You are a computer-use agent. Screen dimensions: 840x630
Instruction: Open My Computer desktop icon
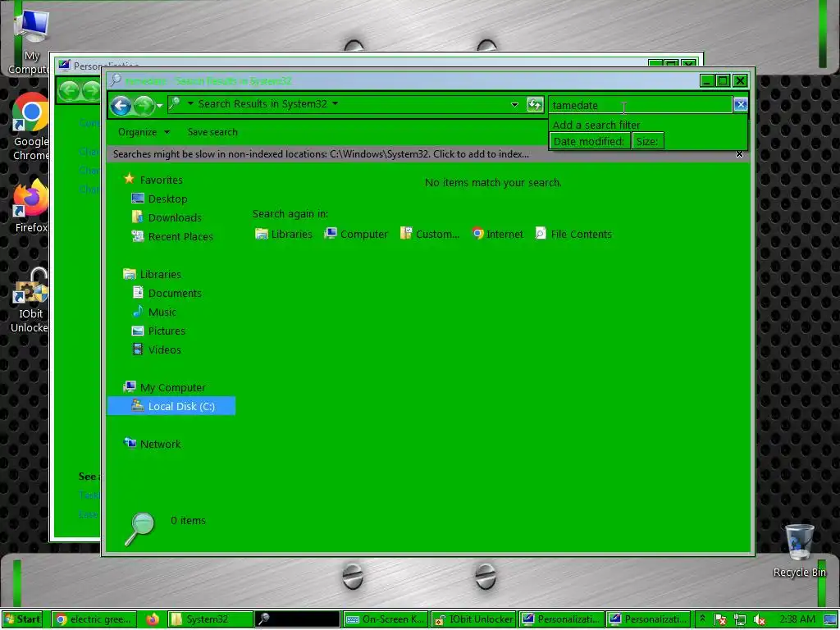click(x=30, y=43)
